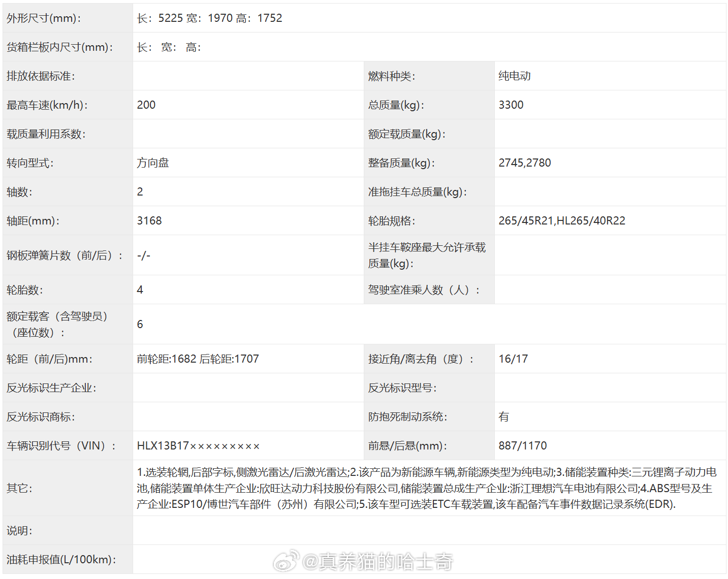Click approach/departure angle value 16/17
The width and height of the screenshot is (728, 579).
[x=513, y=359]
